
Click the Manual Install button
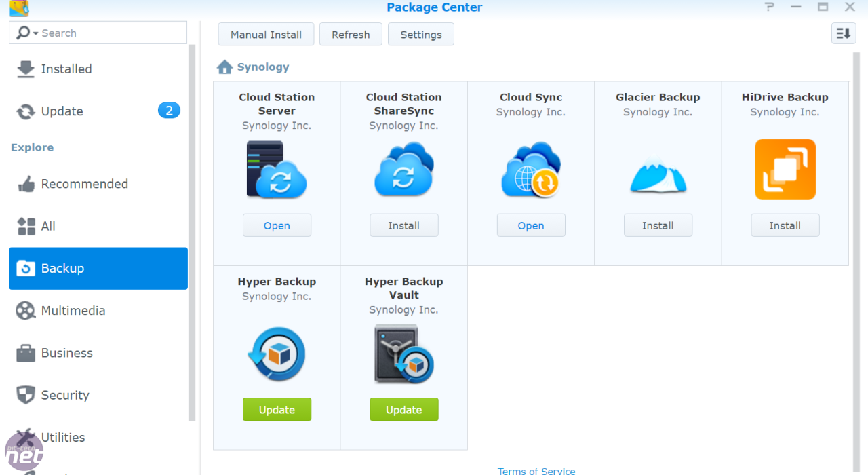click(266, 35)
